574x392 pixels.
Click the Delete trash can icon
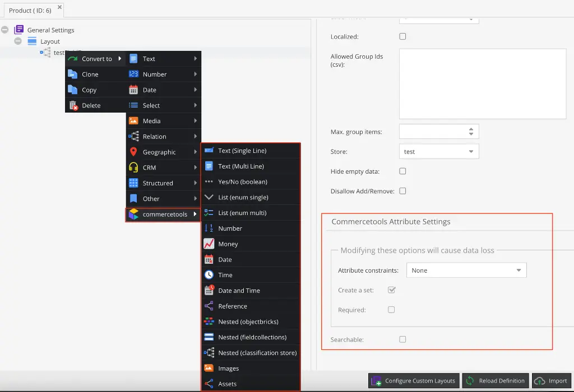(x=73, y=105)
